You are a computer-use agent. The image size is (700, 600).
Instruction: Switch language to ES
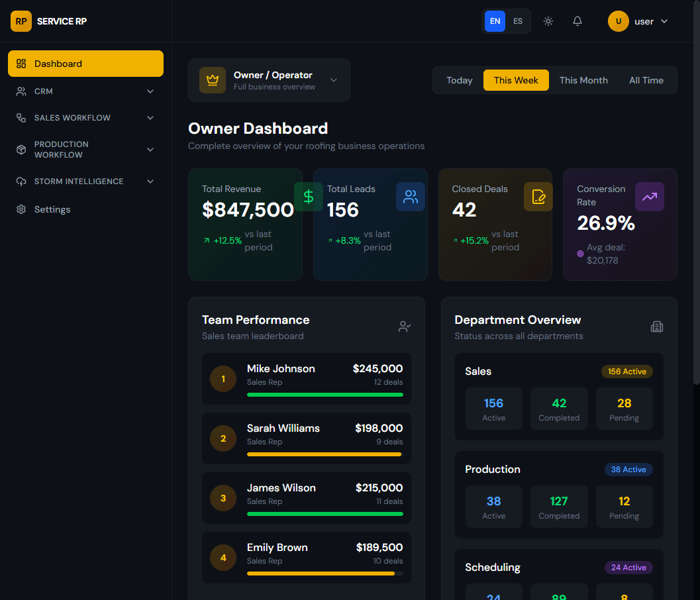point(518,21)
